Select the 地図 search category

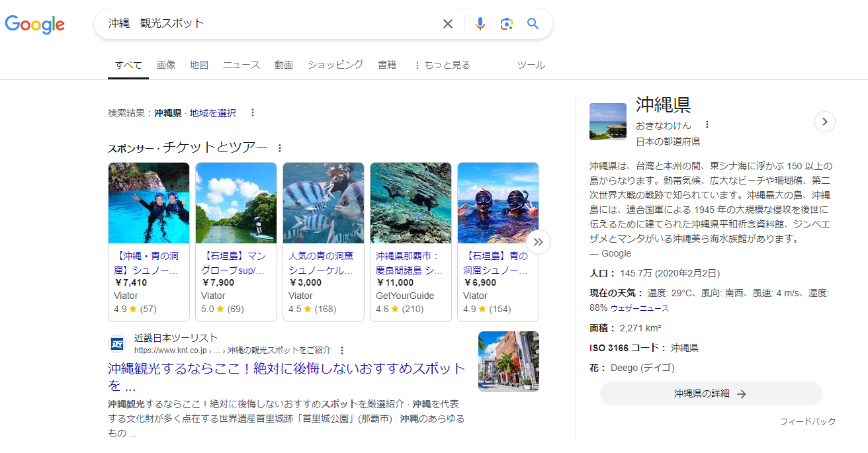point(199,64)
